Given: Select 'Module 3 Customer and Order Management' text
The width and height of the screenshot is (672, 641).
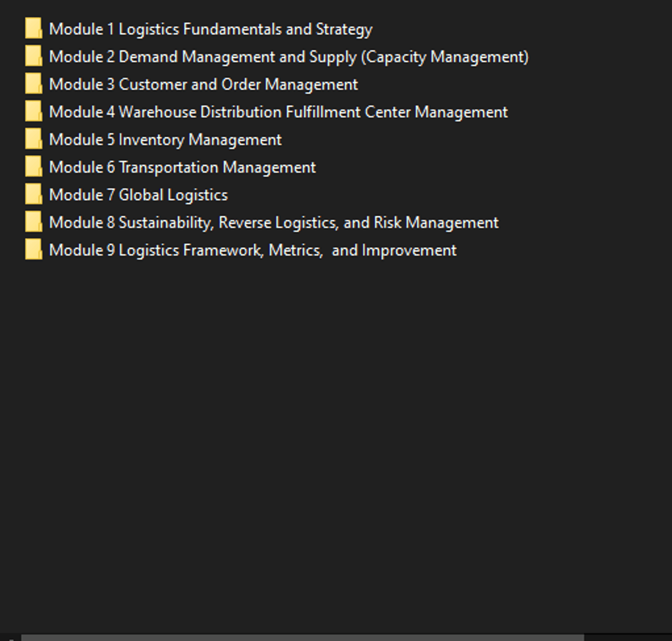Looking at the screenshot, I should pos(203,85).
